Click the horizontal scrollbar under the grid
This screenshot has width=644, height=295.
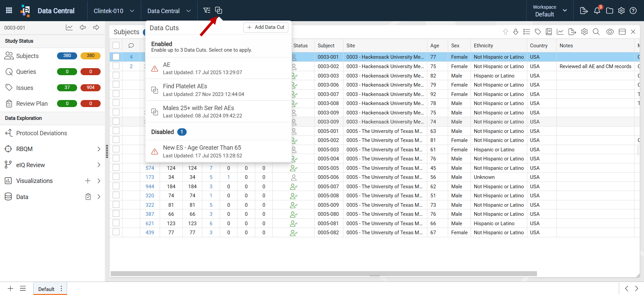pos(324,274)
